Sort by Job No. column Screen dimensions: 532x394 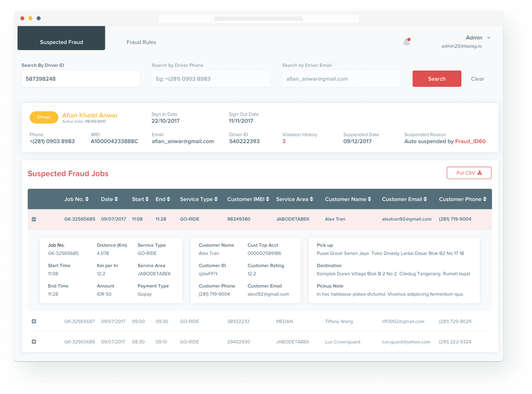[77, 199]
